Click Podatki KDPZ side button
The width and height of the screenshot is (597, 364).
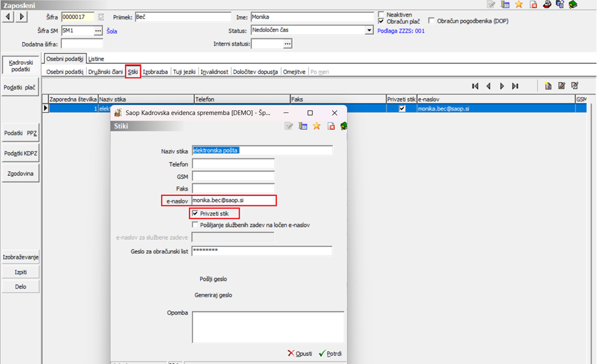tap(21, 153)
